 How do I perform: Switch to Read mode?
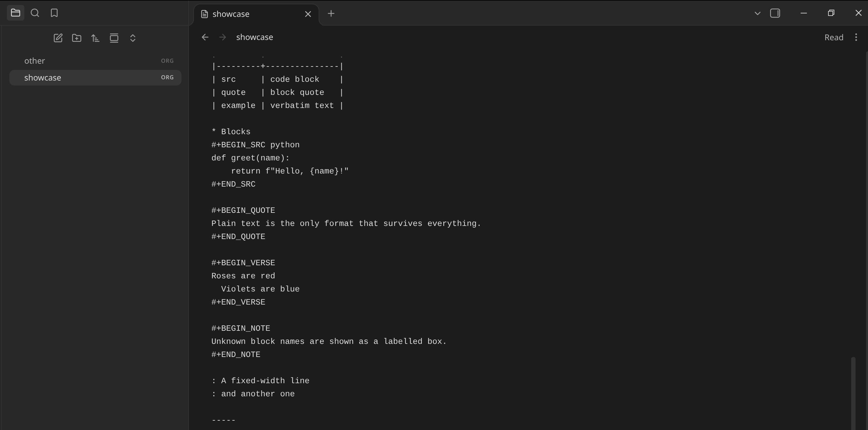pos(834,37)
